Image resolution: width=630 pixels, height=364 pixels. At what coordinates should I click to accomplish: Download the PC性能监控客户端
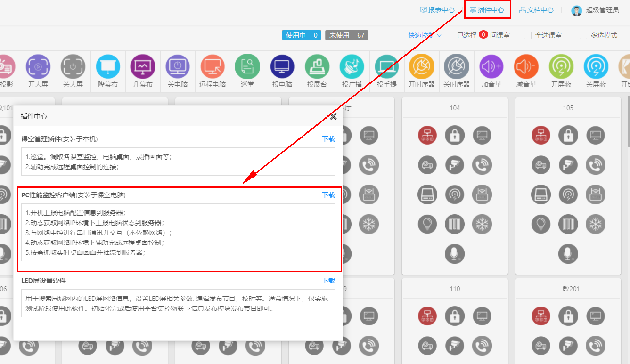click(328, 195)
